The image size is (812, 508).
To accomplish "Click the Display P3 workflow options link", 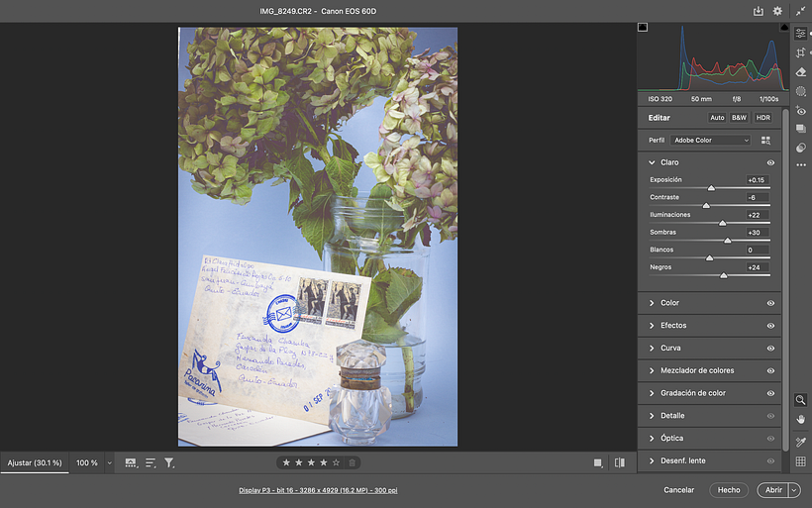I will click(x=318, y=490).
